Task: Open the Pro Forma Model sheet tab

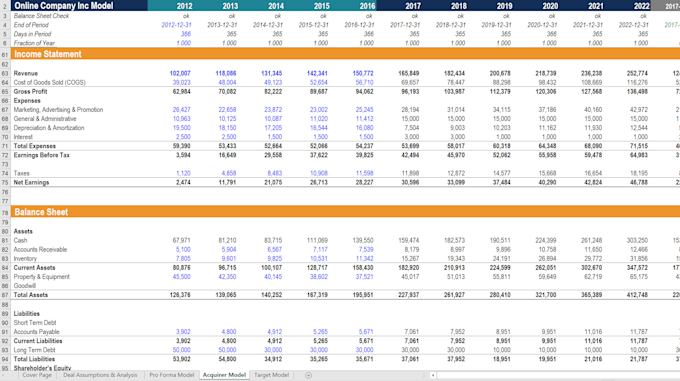Action: click(x=172, y=375)
